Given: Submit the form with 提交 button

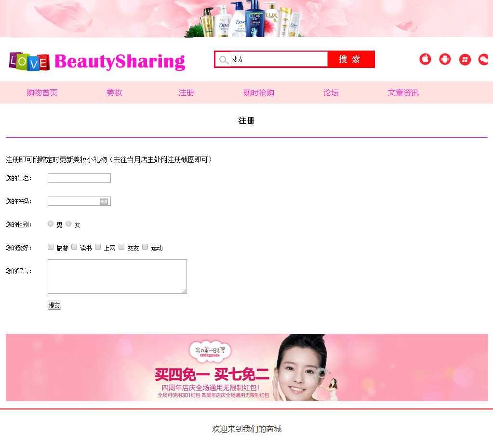Looking at the screenshot, I should [54, 305].
